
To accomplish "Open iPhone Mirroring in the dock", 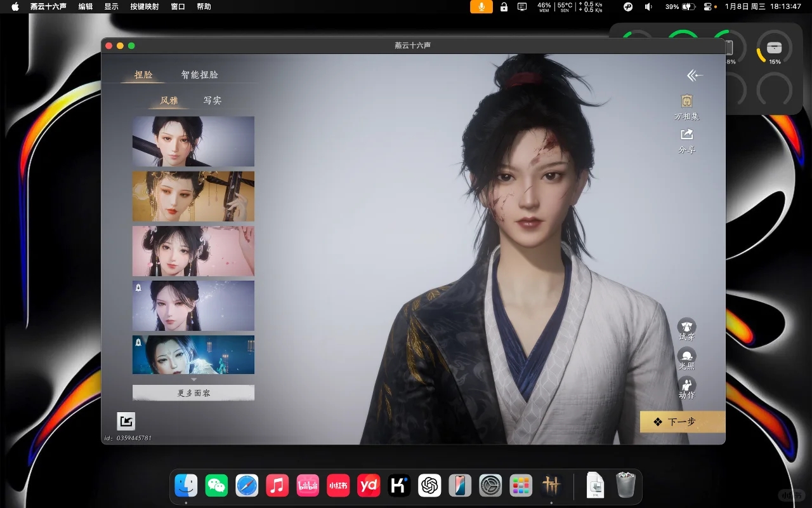I will (460, 486).
